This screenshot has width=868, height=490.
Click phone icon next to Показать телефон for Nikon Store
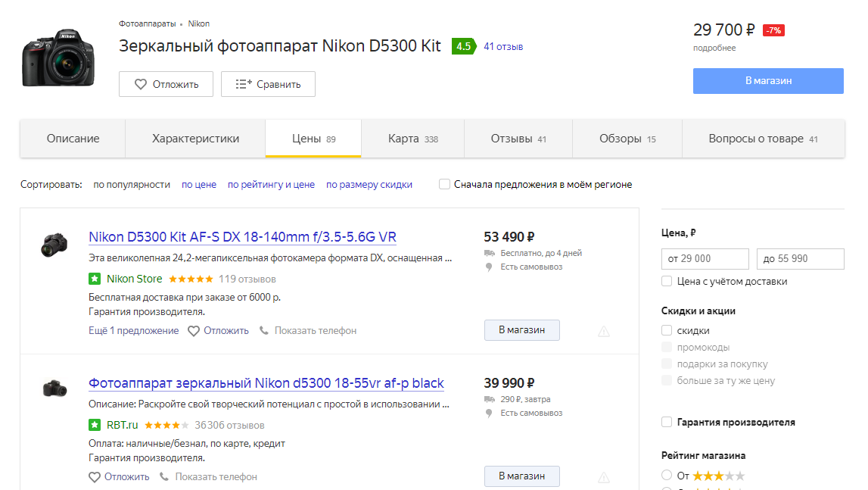point(264,331)
